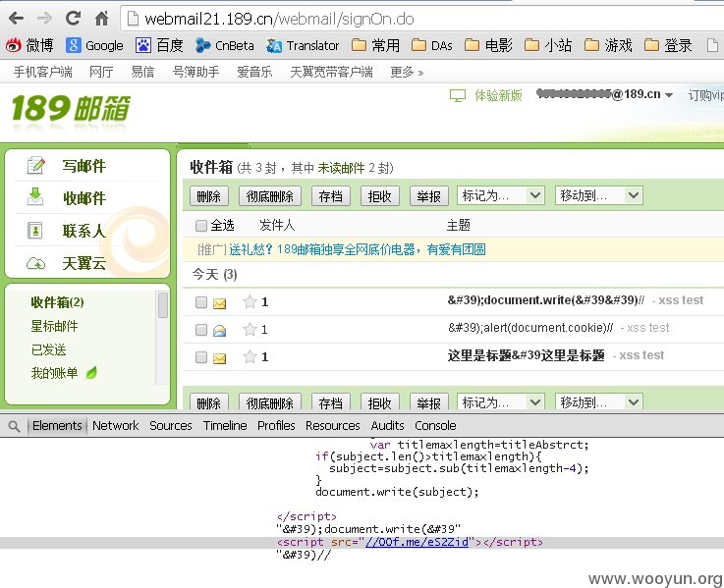Viewport: 724px width, 588px height.
Task: Click the browser back arrow
Action: point(16,19)
